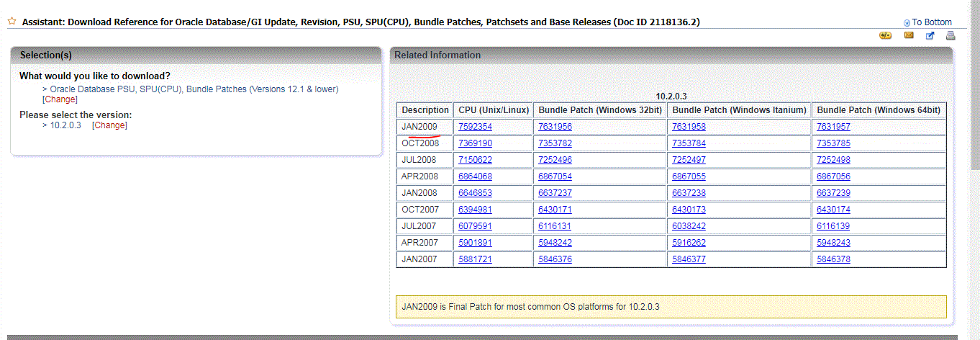Open OCT2007 bundle patch 6430171
980x340 pixels.
(555, 210)
